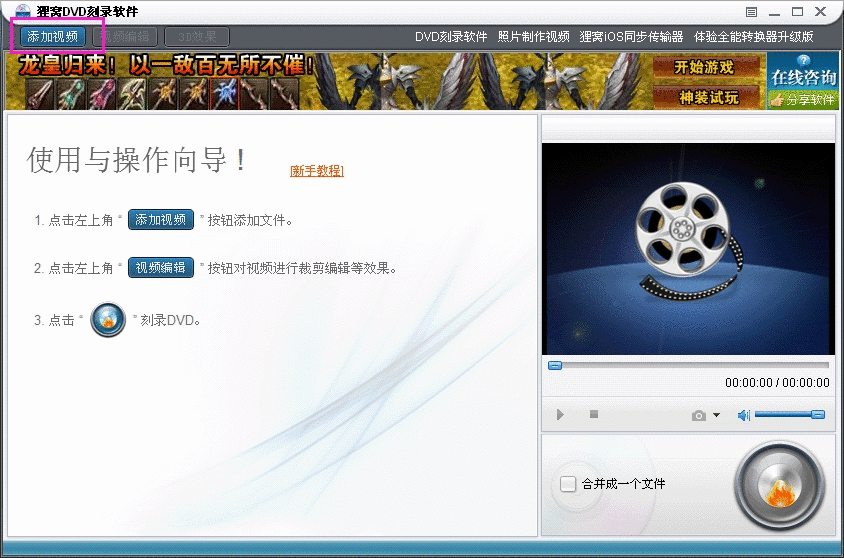Open the menu icon in the title bar
Screen dimensions: 844x558
(751, 12)
